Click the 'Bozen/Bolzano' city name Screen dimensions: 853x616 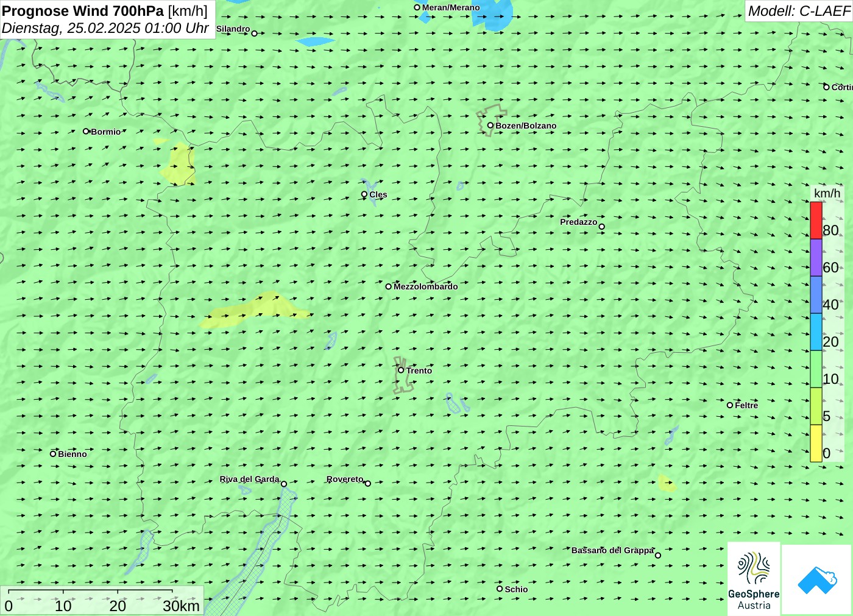point(526,126)
